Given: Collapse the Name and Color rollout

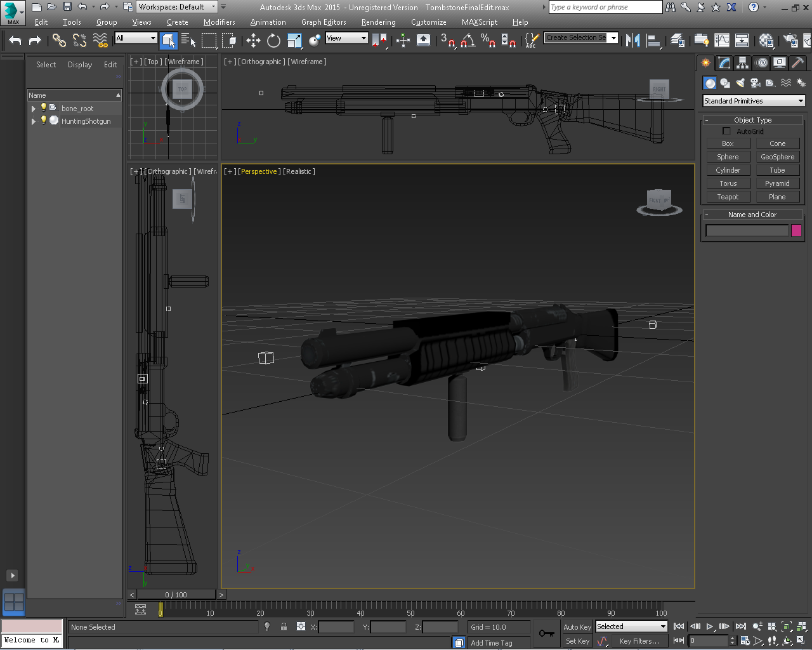Looking at the screenshot, I should [x=752, y=215].
